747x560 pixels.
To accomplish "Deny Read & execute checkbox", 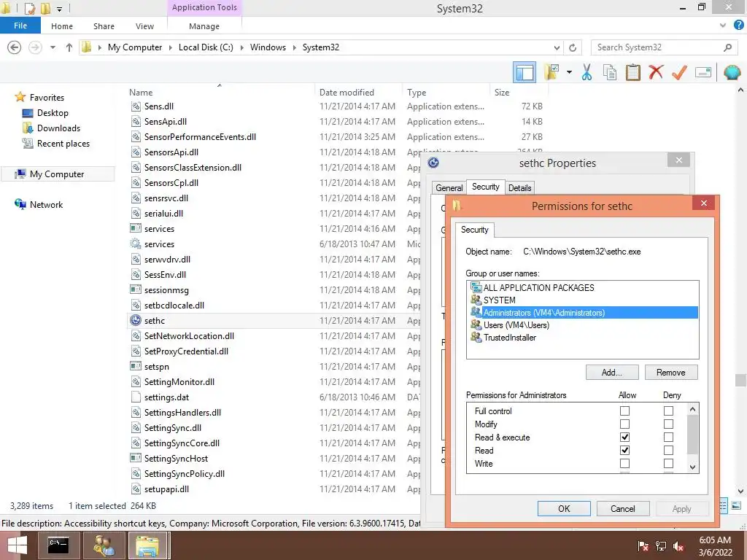I will [x=668, y=437].
